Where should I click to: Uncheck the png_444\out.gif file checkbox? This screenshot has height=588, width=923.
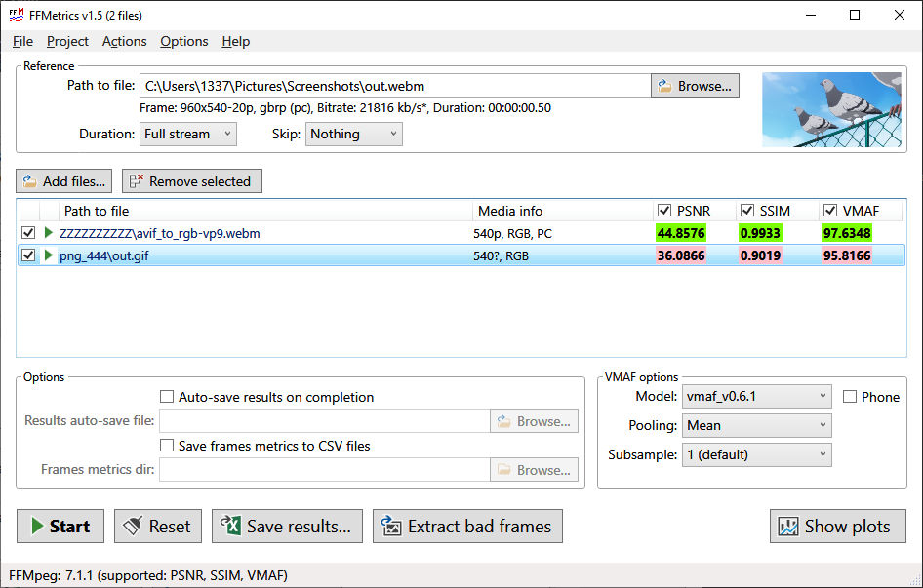(x=27, y=255)
